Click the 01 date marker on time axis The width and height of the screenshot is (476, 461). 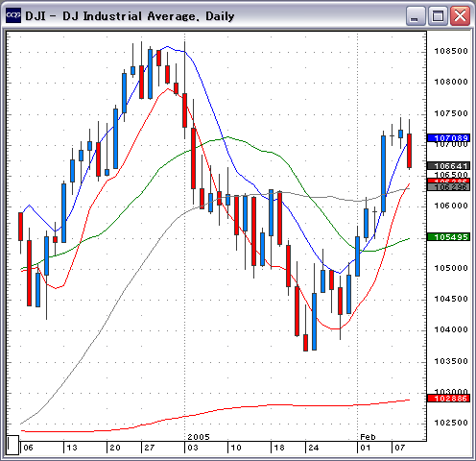(x=366, y=448)
